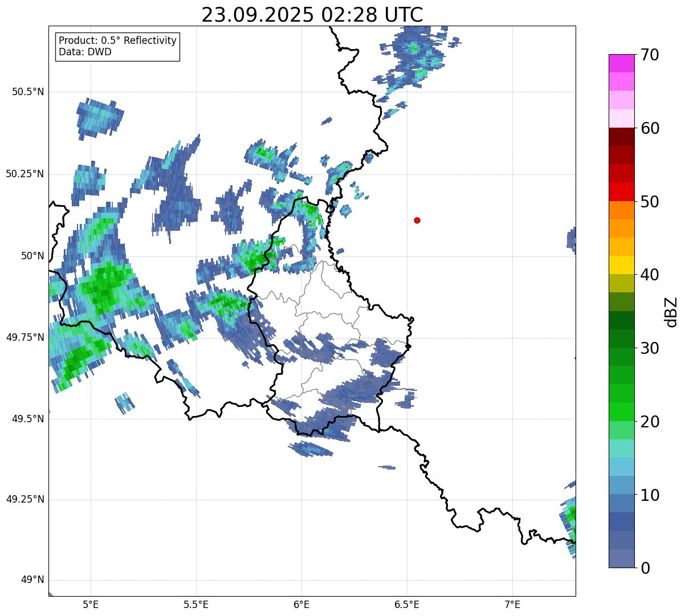Click the colorbar tick label 60
Viewport: 685px width, 616px height.
(x=650, y=128)
